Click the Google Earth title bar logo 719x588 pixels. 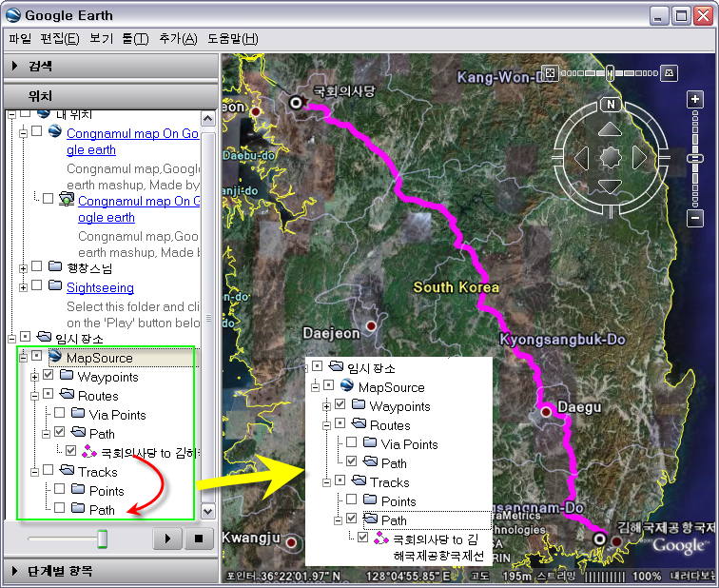[x=13, y=15]
